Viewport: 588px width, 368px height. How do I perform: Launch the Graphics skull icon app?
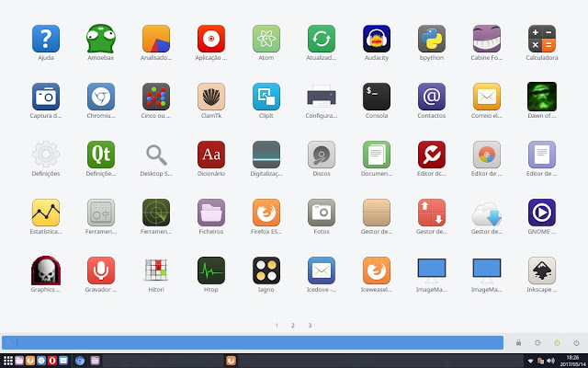pos(46,270)
